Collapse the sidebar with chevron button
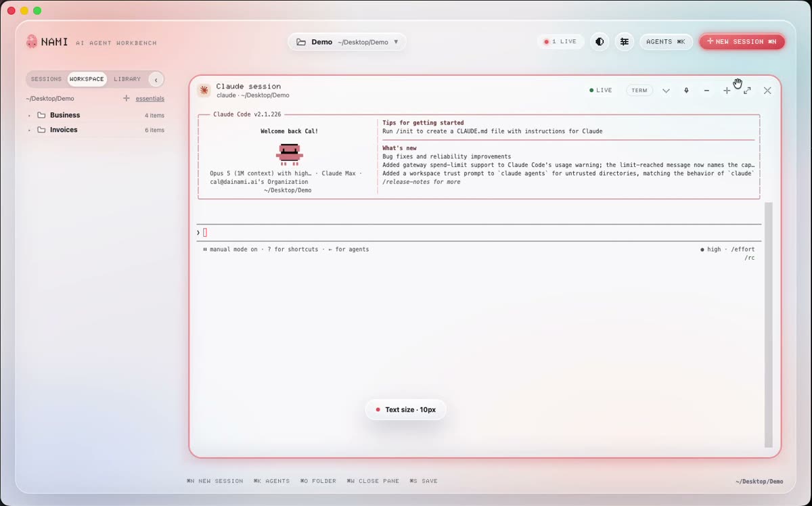812x506 pixels. (156, 79)
